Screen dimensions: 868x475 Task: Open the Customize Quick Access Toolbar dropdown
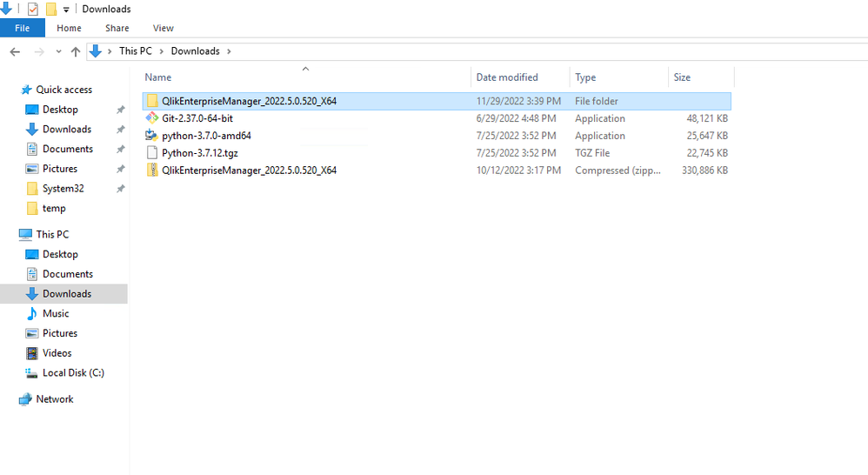pos(66,10)
